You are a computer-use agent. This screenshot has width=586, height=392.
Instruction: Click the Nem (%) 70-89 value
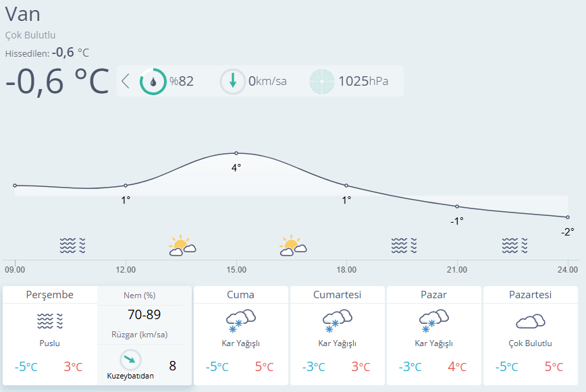coord(144,314)
